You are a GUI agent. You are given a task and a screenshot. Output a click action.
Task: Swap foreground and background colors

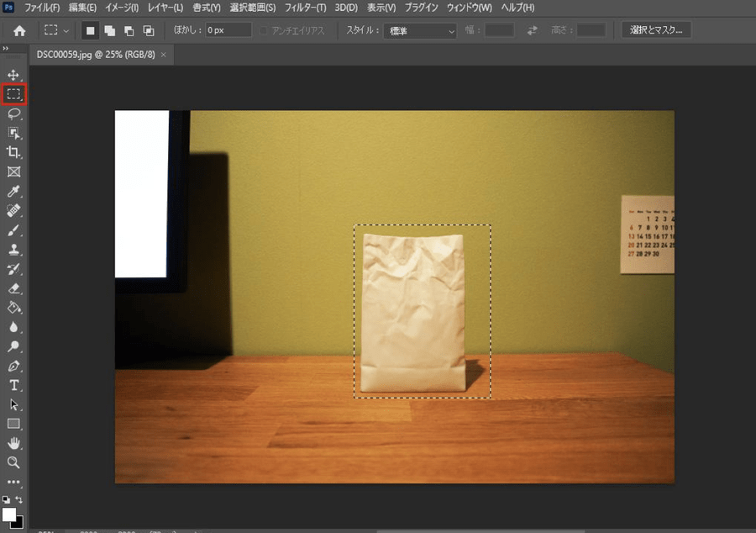[18, 499]
